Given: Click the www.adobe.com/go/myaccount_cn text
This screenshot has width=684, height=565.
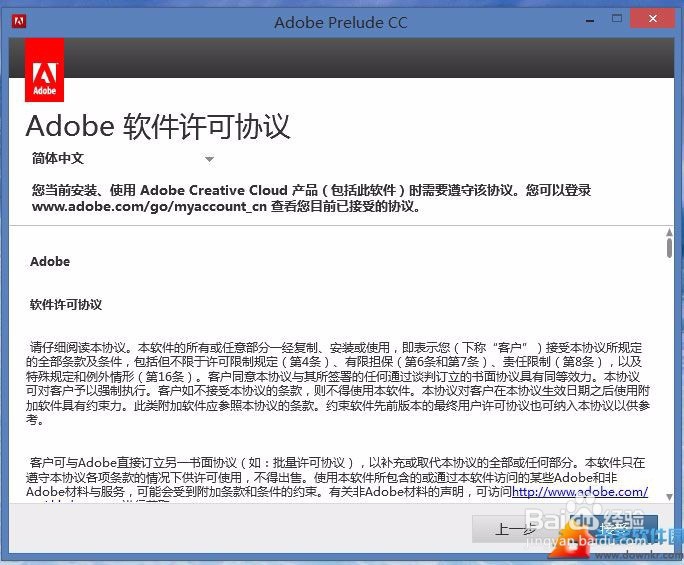Looking at the screenshot, I should point(149,206).
